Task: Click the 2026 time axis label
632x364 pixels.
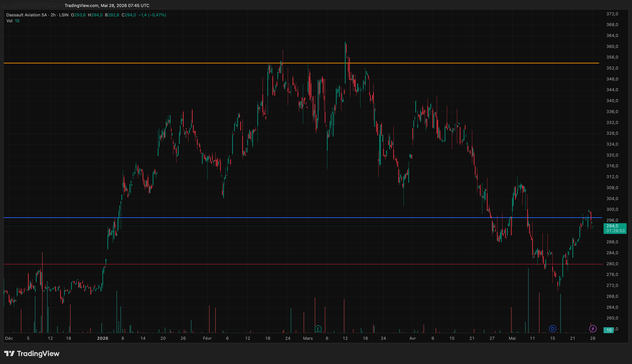Action: (x=103, y=338)
